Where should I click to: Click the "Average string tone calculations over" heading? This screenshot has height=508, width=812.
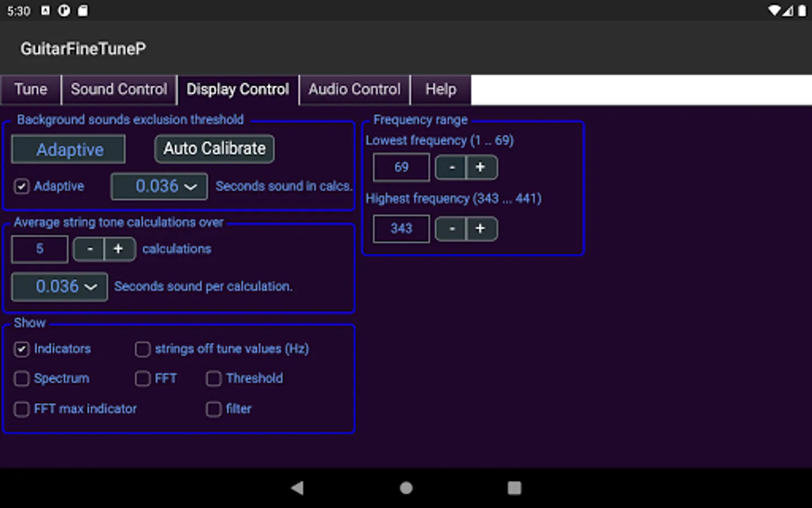click(118, 222)
